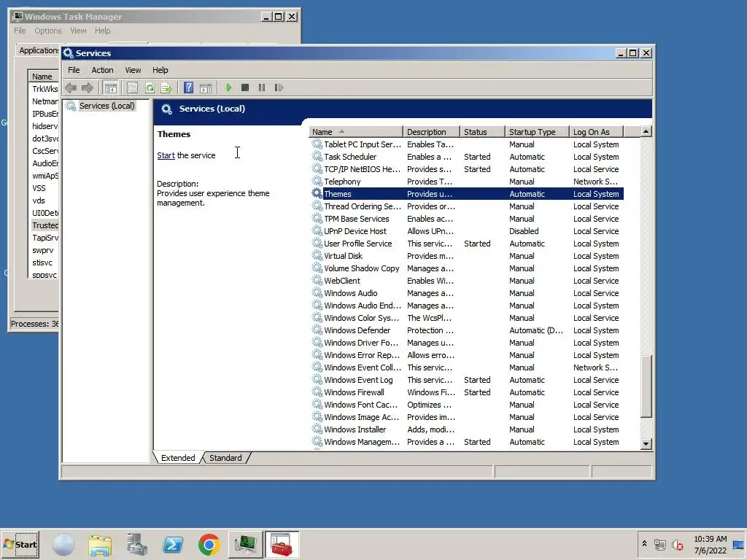Open the Properties toolbar icon

(x=133, y=87)
